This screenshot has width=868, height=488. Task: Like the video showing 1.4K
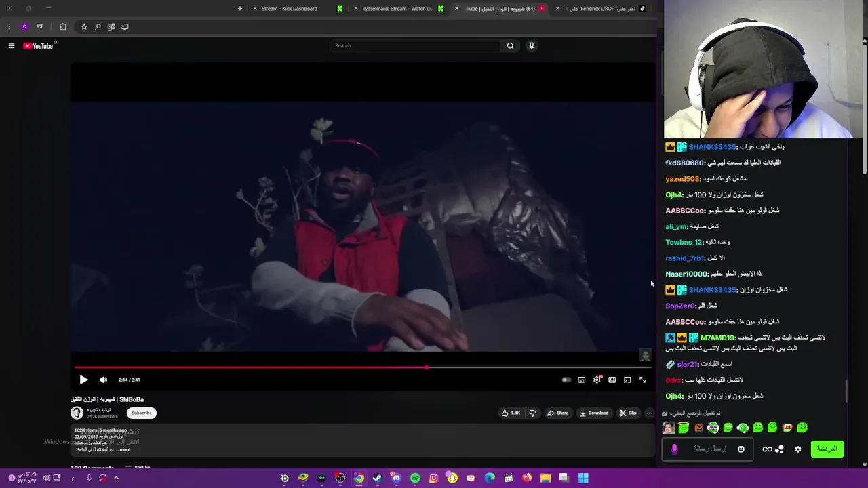(x=511, y=413)
